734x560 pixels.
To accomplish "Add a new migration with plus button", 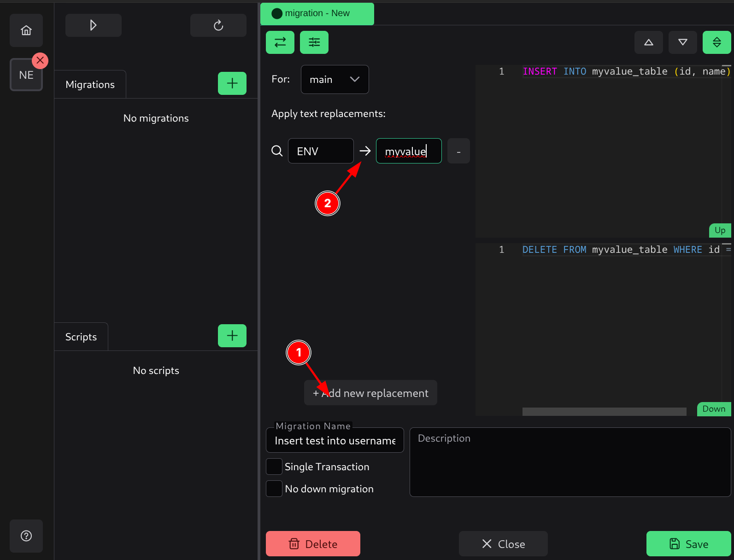I will (x=232, y=83).
